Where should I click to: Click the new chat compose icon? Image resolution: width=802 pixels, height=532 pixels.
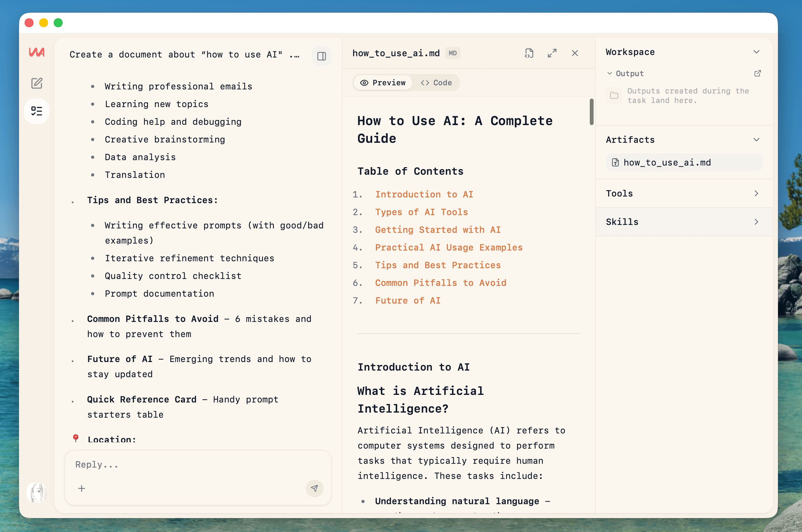[x=37, y=83]
